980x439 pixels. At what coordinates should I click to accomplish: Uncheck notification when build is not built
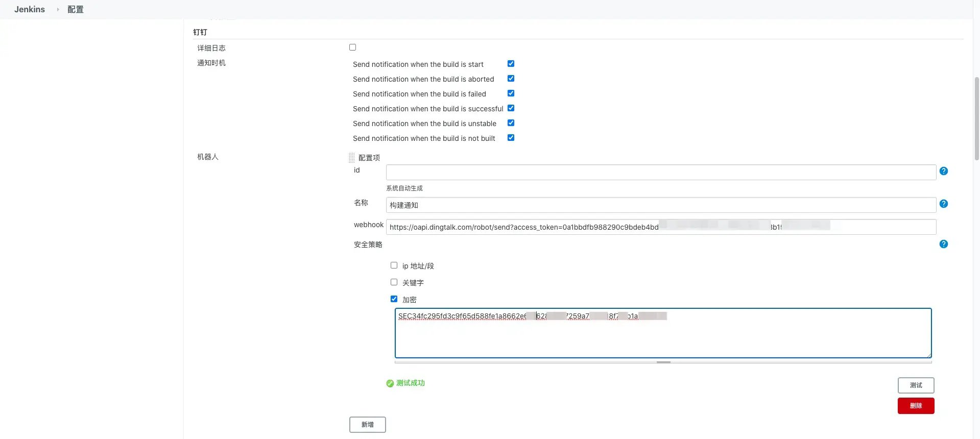(511, 138)
